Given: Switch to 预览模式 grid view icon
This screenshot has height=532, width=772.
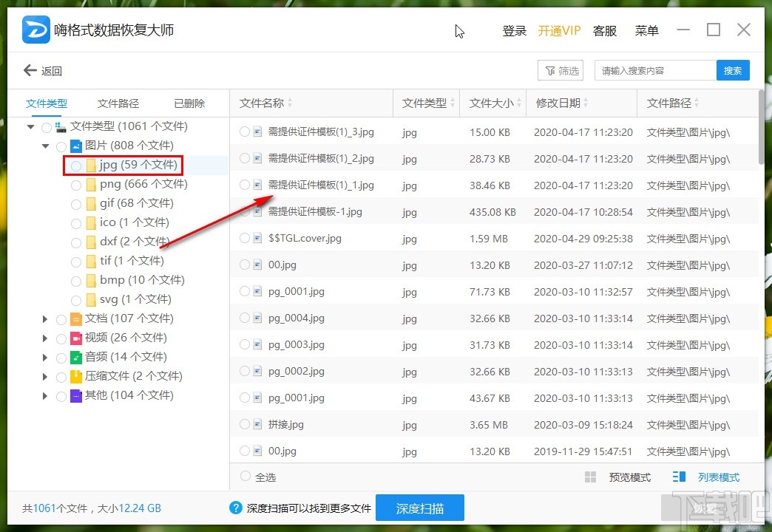Looking at the screenshot, I should tap(591, 477).
